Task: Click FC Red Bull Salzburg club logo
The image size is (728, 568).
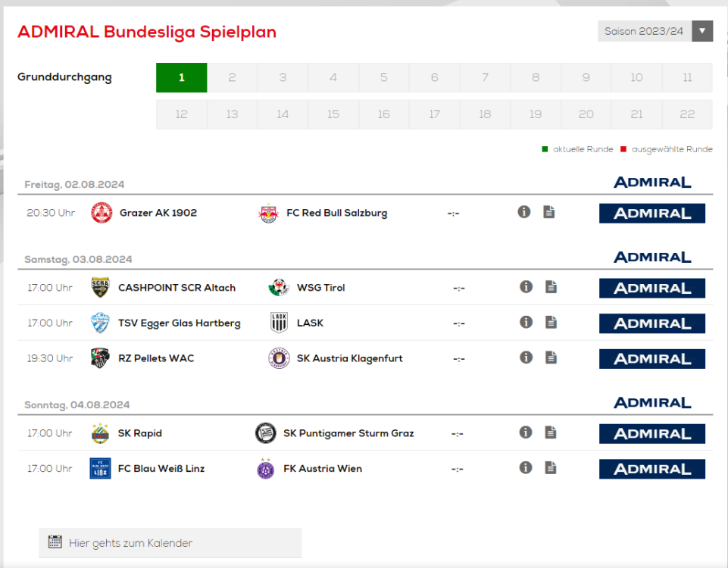Action: tap(268, 213)
